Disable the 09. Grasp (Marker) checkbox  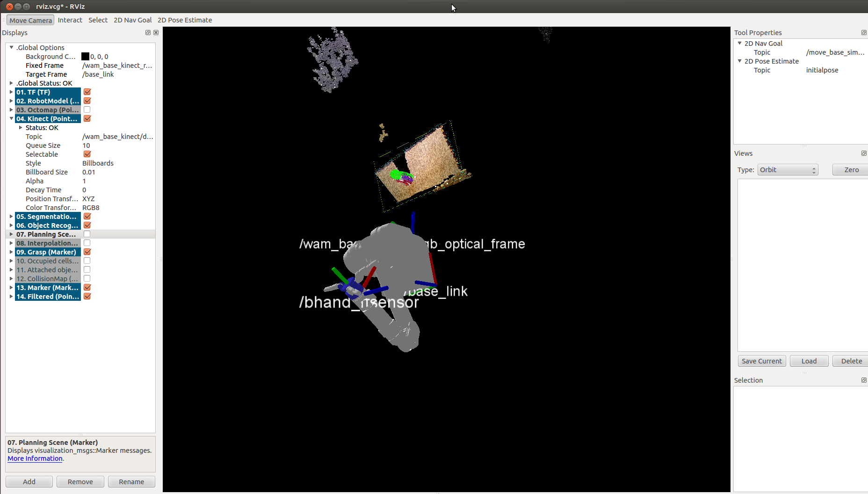[x=87, y=252]
